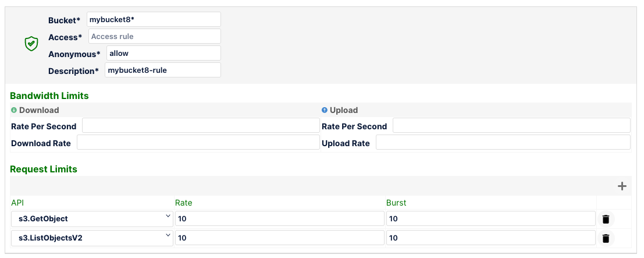Screen dimensions: 644x258
Task: Focus the Access rule input
Action: coord(154,36)
